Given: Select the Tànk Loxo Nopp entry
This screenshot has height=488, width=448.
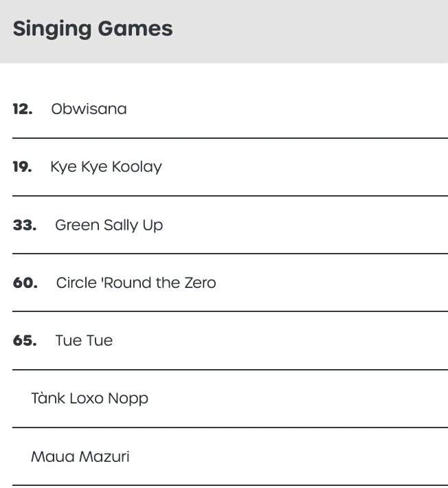Looking at the screenshot, I should (89, 399).
